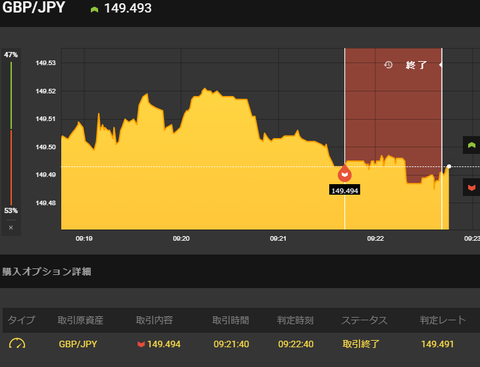Click the 判定時刻 column header
The width and height of the screenshot is (480, 367).
295,320
